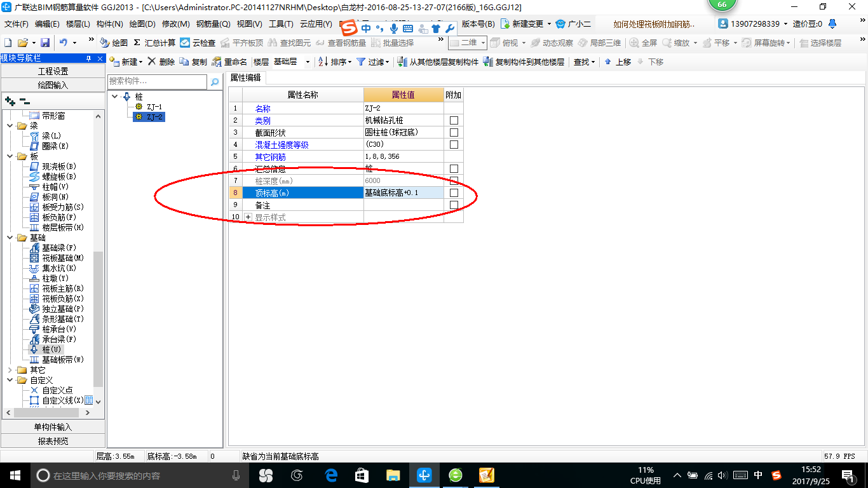Click the undo arrow icon
Viewport: 868px width, 488px height.
coord(64,43)
